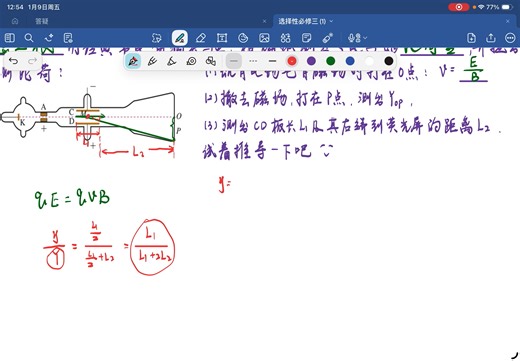Image resolution: width=520 pixels, height=361 pixels.
Task: Go to the home library screen
Action: 15,21
